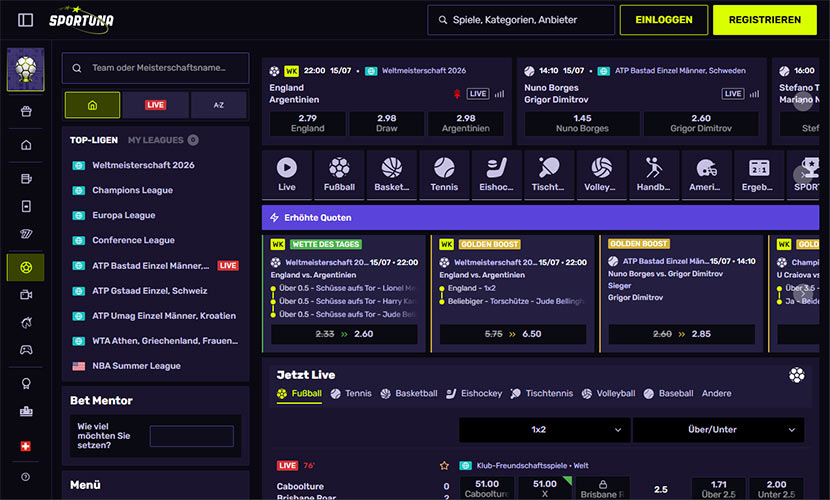This screenshot has height=500, width=830.
Task: Open the gift box promotions icon
Action: pyautogui.click(x=26, y=111)
